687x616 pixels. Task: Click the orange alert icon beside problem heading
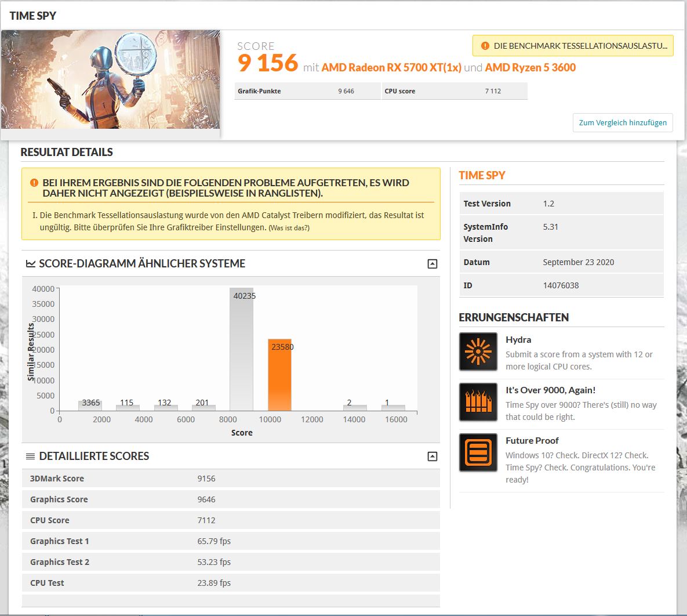34,183
